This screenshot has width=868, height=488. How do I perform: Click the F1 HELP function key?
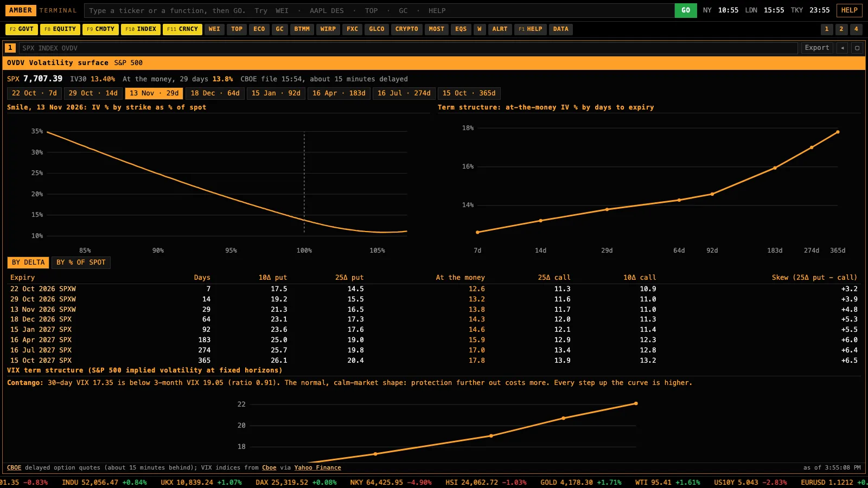coord(531,29)
